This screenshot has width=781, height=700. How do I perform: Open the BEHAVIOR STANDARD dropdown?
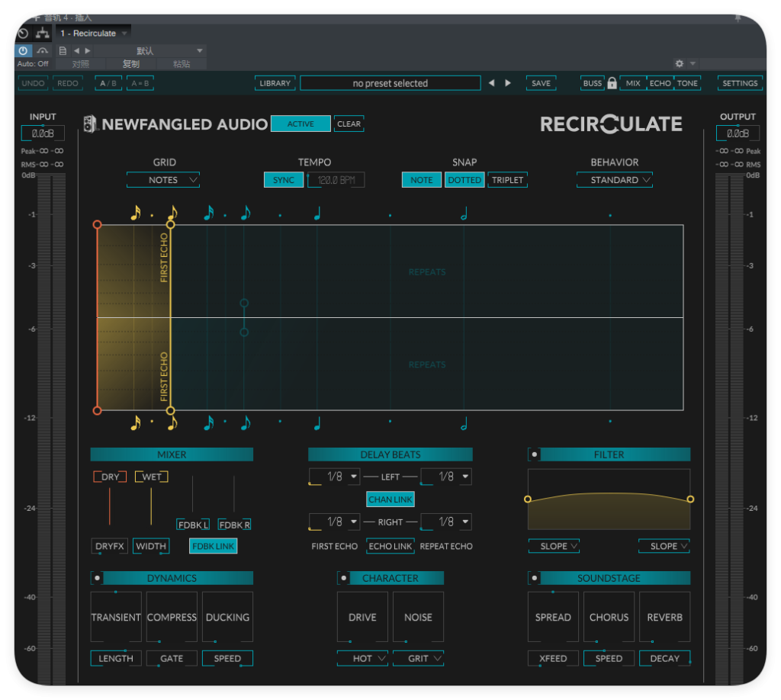point(615,180)
